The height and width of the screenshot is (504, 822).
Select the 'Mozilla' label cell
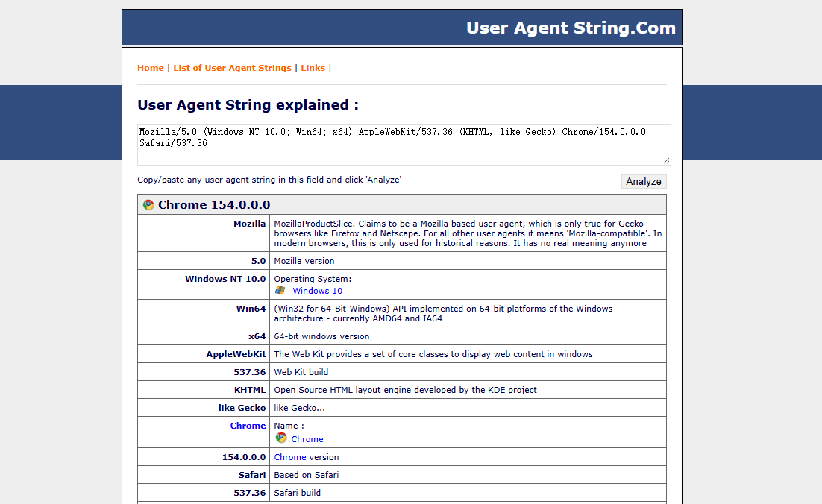(204, 233)
